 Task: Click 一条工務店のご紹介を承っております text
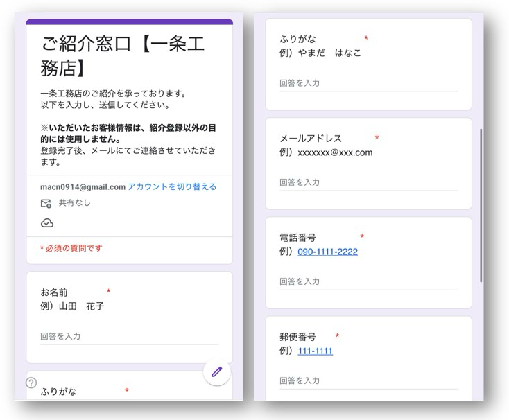tap(113, 94)
